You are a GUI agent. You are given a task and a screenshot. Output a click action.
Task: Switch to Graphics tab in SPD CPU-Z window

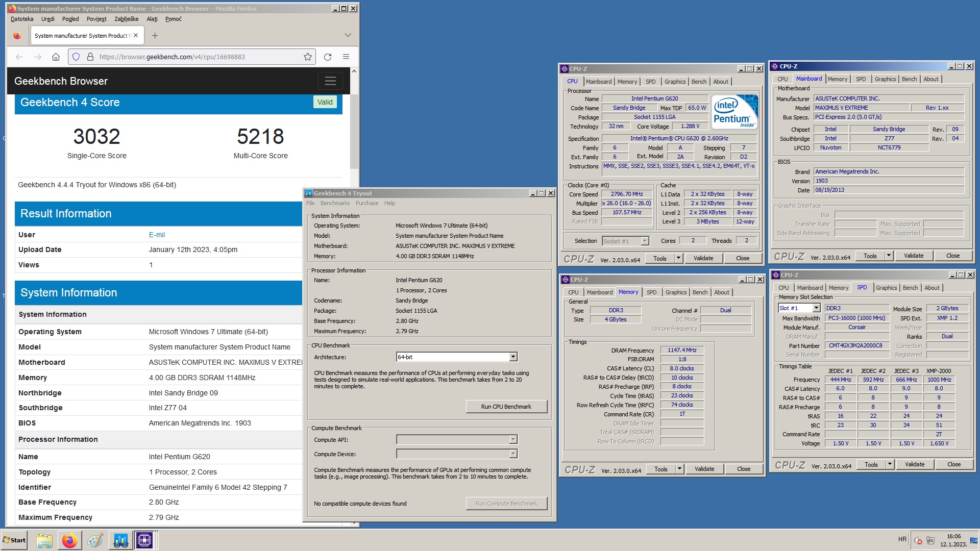(886, 288)
